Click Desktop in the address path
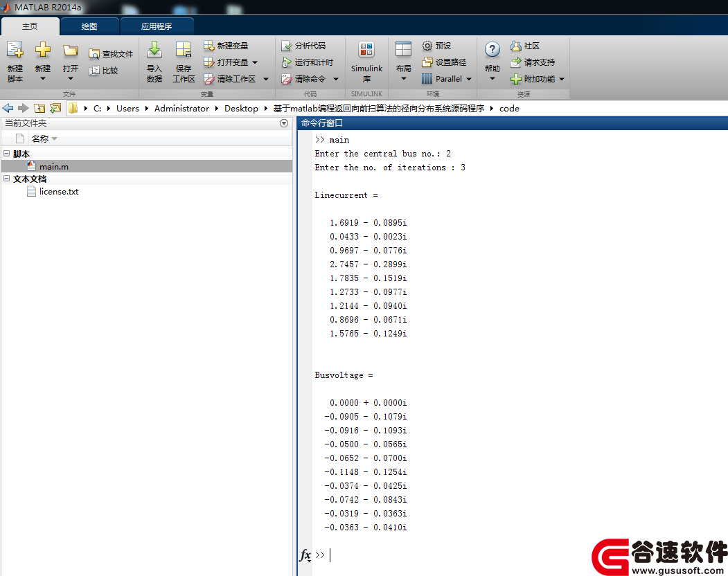Viewport: 728px width, 576px height. [x=241, y=108]
